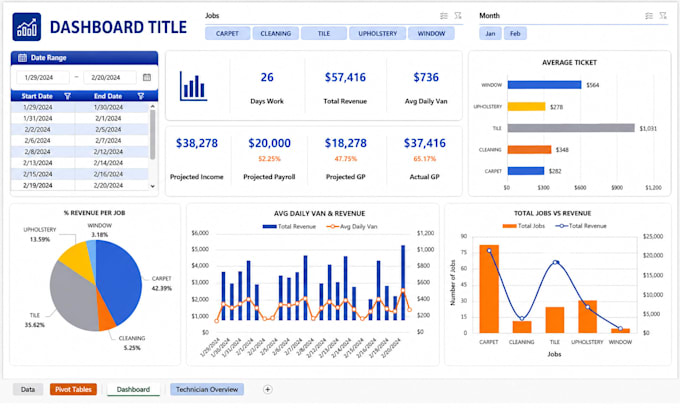Toggle the CARPET job filter
Screen dimensions: 680x408
tap(227, 33)
